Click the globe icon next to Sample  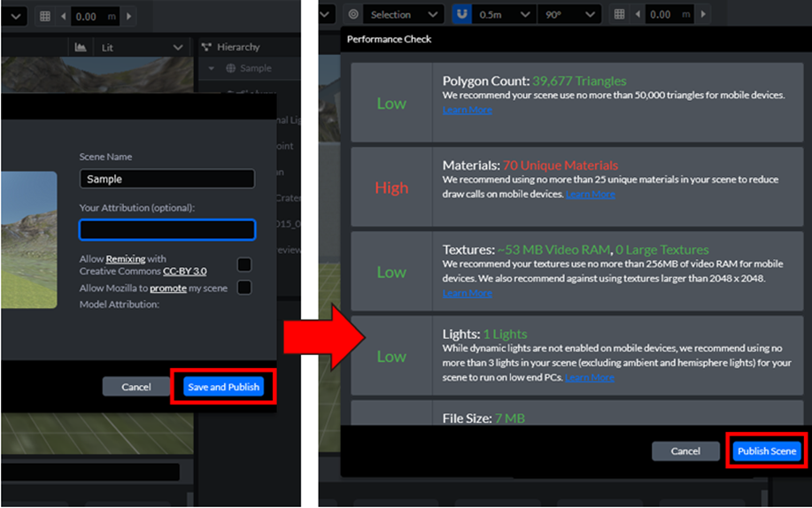(x=230, y=68)
